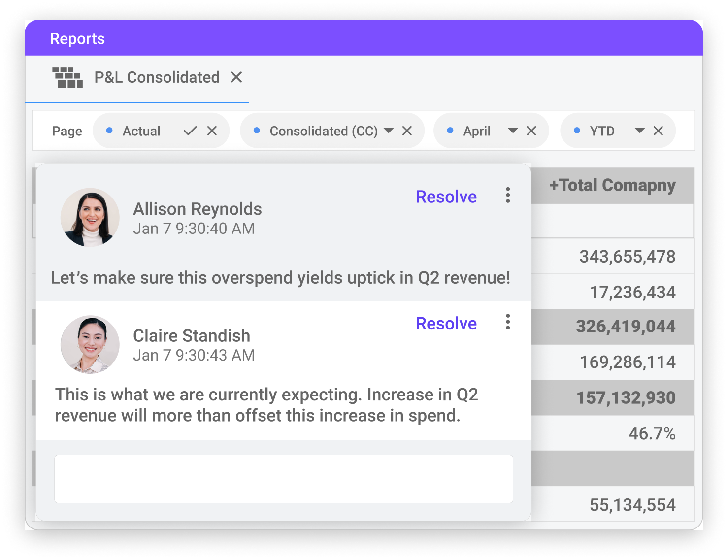Open more options for Claire Standish's comment
The image size is (728, 560).
pos(508,322)
